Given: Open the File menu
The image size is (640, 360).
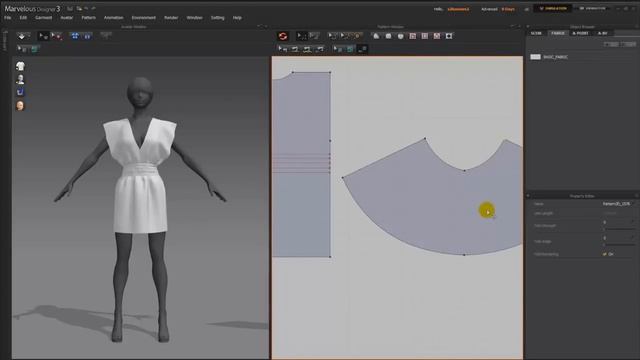Looking at the screenshot, I should [x=7, y=18].
